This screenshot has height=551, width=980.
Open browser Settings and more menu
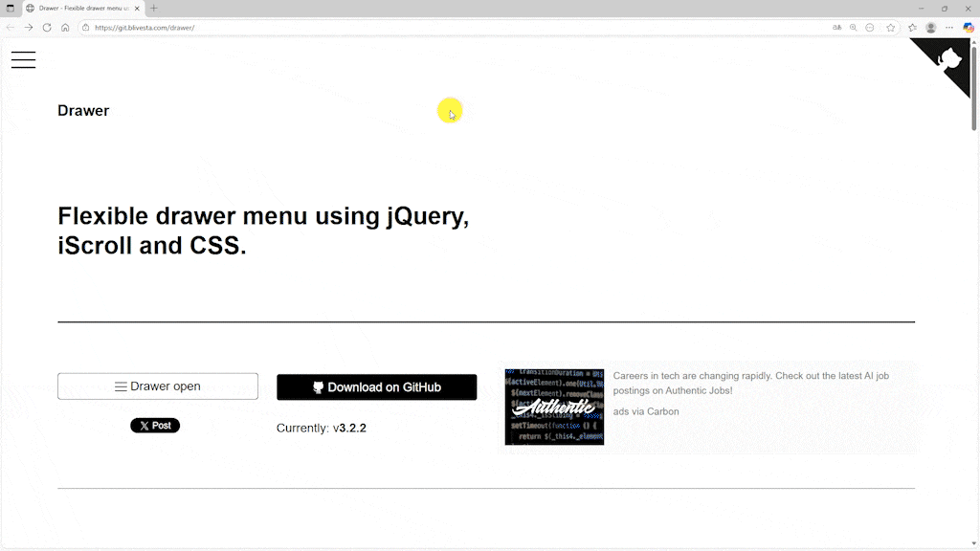[949, 28]
